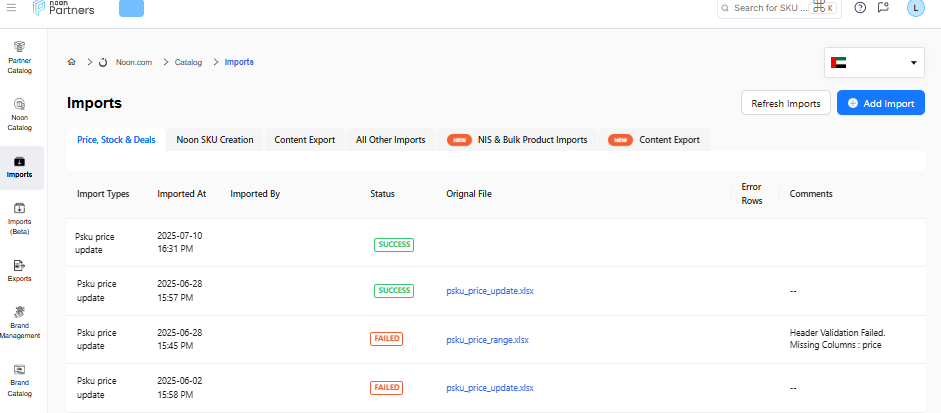Click the Orignal File column header
Image resolution: width=941 pixels, height=413 pixels.
coord(469,194)
